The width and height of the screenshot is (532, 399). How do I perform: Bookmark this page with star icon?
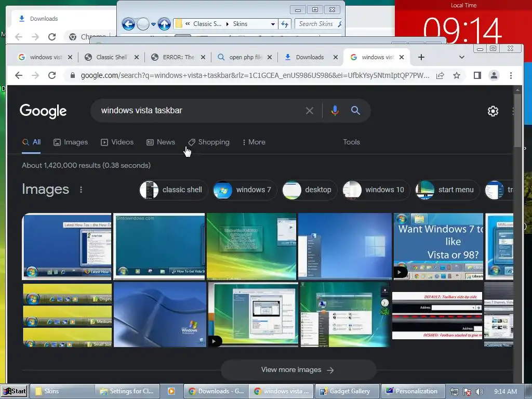(x=457, y=75)
